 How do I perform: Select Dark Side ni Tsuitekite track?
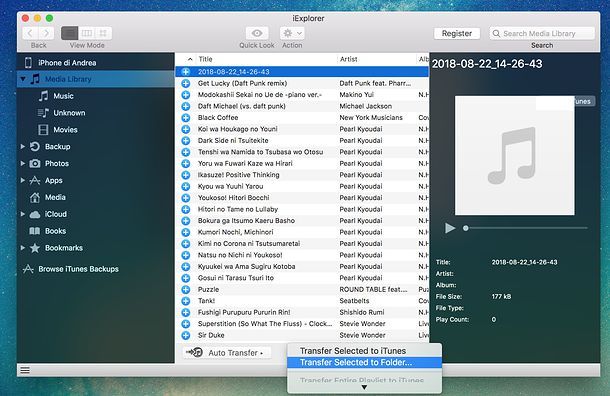302,140
